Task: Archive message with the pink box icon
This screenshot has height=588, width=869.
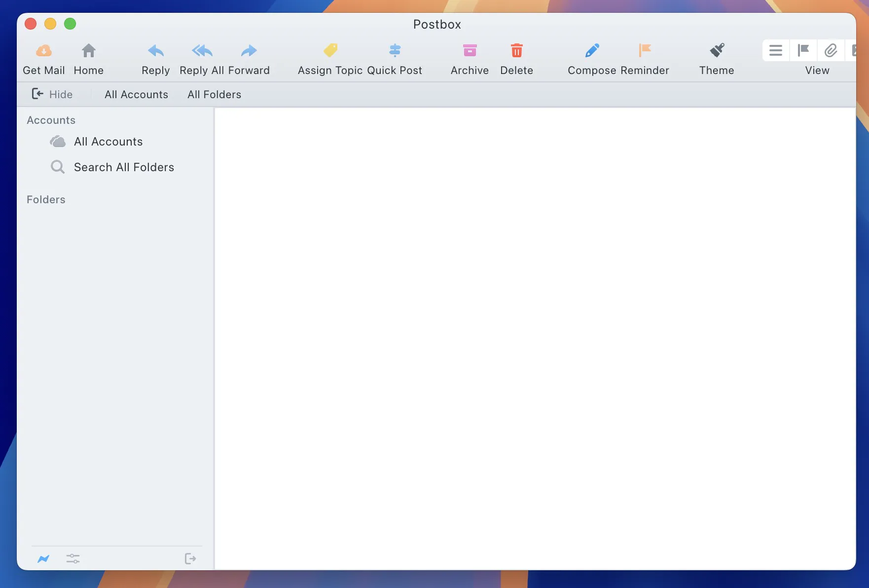Action: point(470,50)
